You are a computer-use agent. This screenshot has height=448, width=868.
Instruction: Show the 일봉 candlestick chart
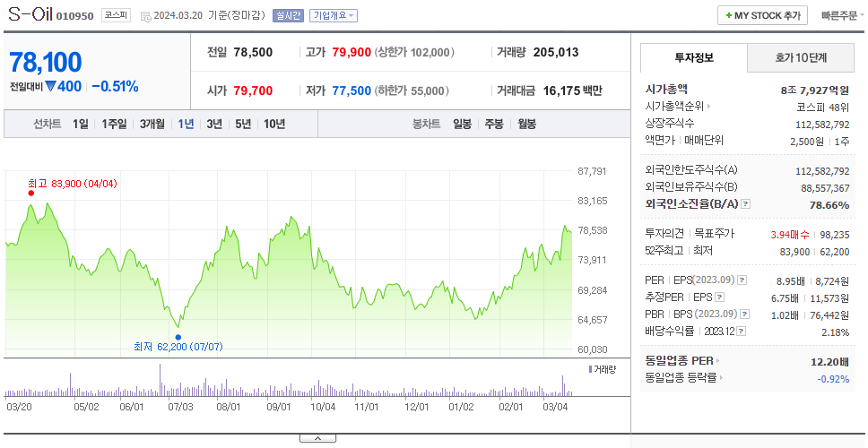(462, 124)
